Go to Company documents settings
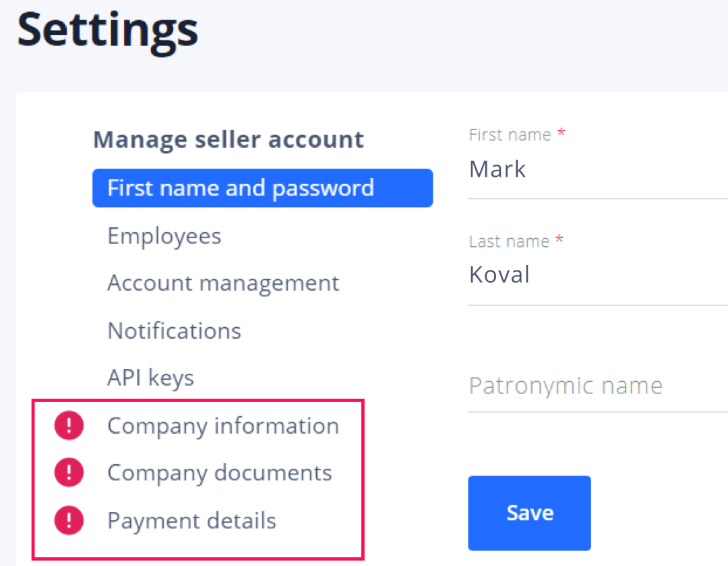Image resolution: width=728 pixels, height=566 pixels. pyautogui.click(x=220, y=473)
